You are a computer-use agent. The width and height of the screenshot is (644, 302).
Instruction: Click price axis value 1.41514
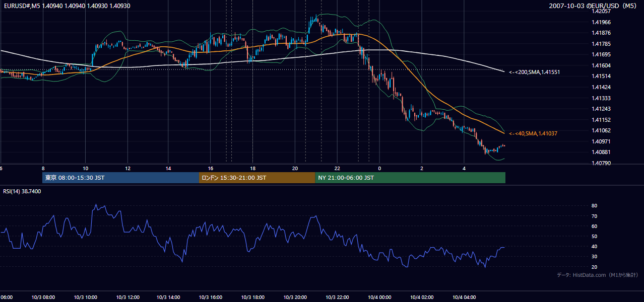pyautogui.click(x=601, y=77)
